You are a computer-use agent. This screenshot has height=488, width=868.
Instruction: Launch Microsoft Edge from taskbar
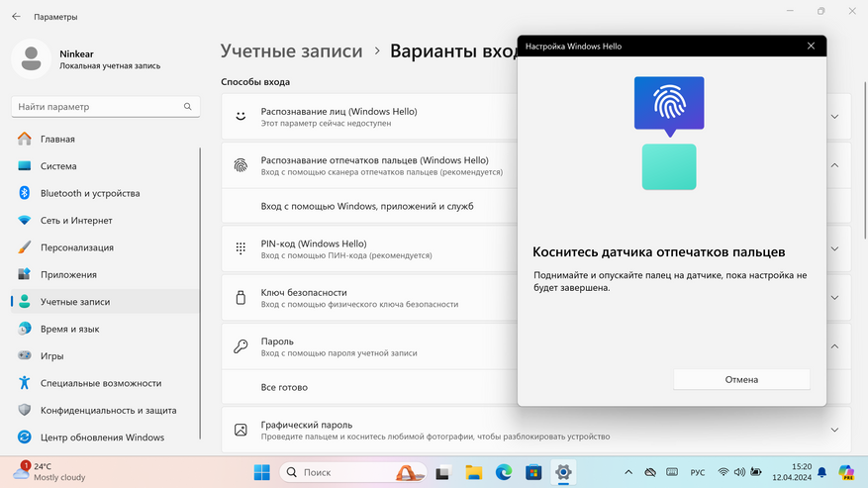(x=503, y=472)
